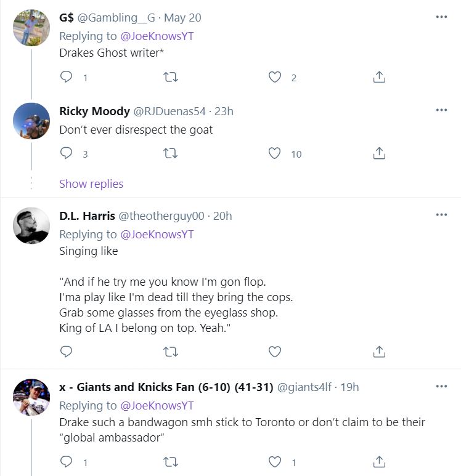Open @JoeKnowsYT link in D.L. Harris reply
The image size is (461, 476).
(x=157, y=235)
